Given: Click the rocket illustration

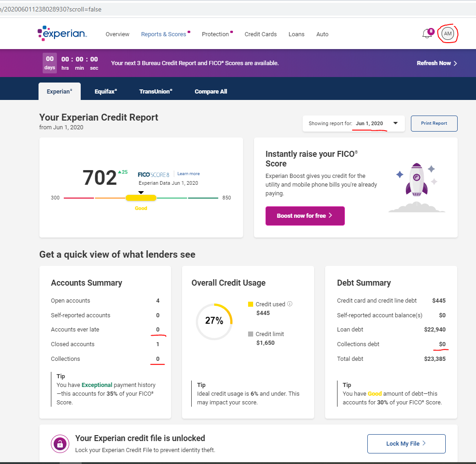Looking at the screenshot, I should [x=416, y=180].
